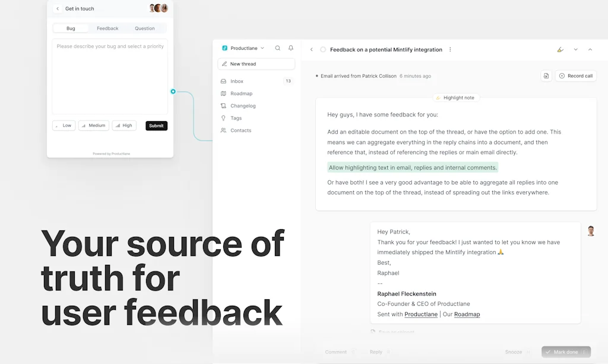Open search in Productlane sidebar
This screenshot has width=608, height=364.
(x=277, y=48)
